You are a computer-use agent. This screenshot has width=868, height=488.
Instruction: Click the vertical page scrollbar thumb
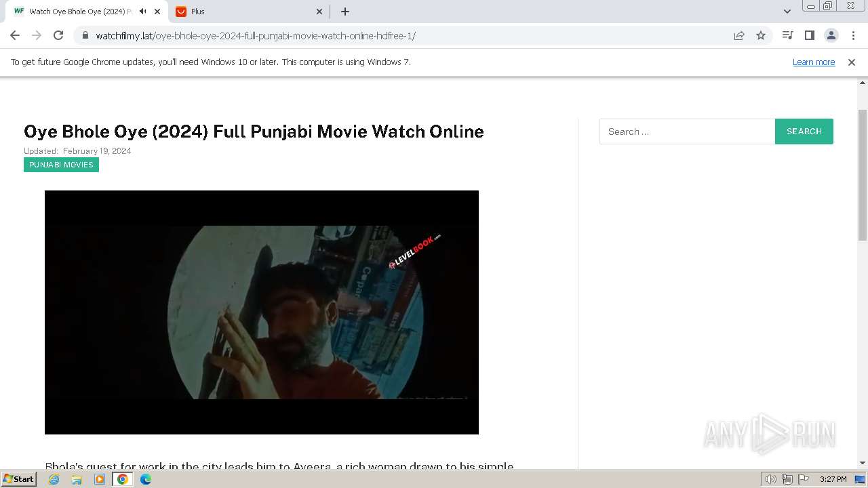pos(863,174)
